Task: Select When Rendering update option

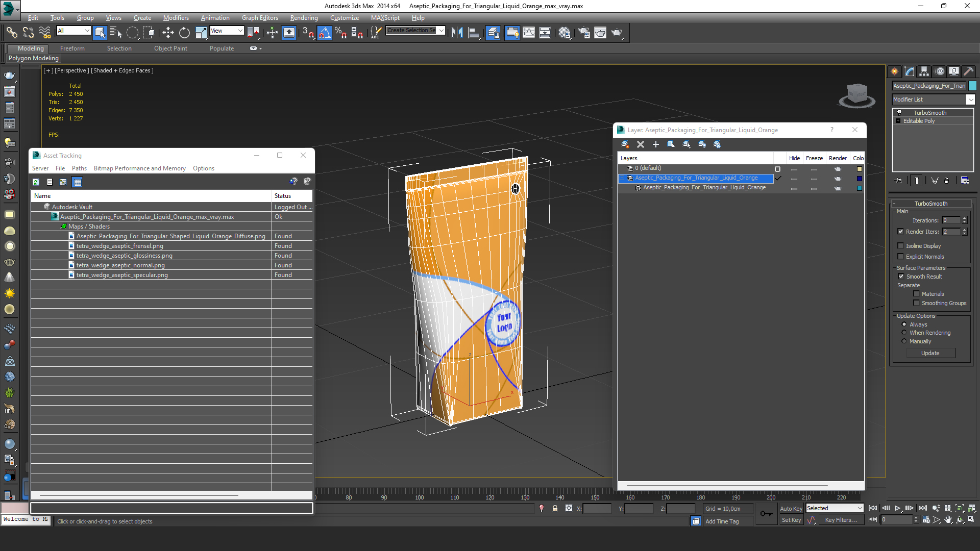Action: tap(904, 333)
